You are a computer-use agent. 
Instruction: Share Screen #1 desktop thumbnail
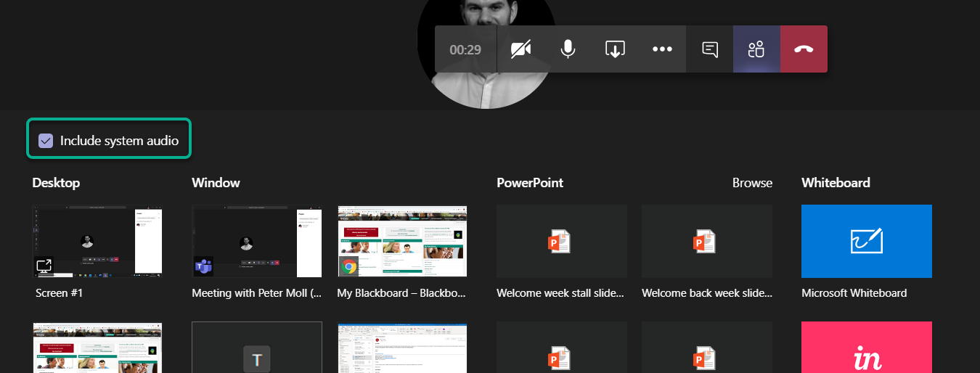[97, 242]
